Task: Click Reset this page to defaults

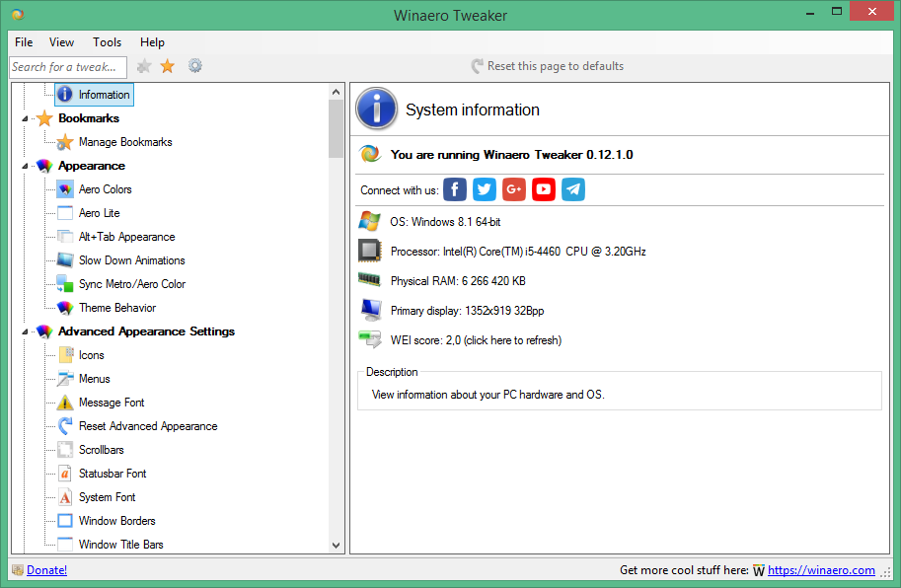Action: (555, 66)
